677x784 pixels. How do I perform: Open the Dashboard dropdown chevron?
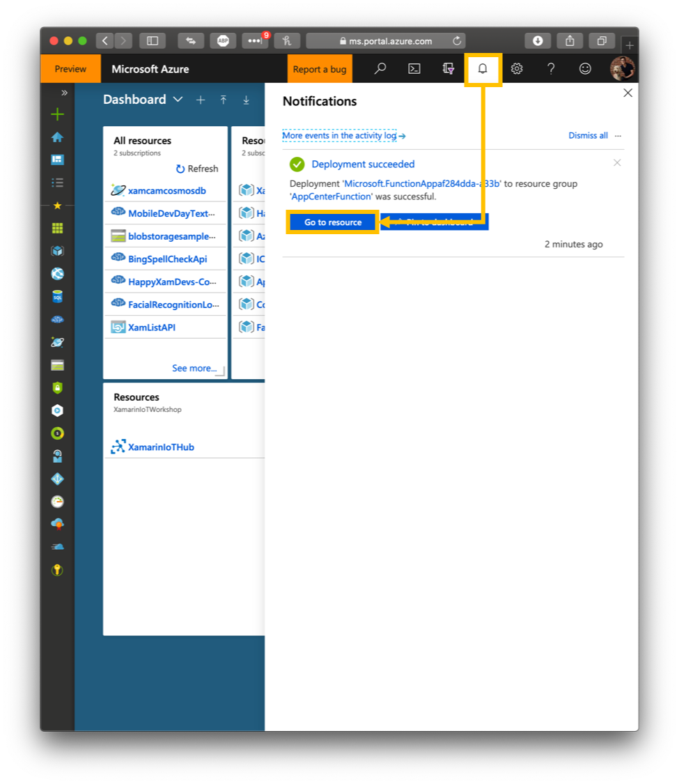[x=178, y=100]
